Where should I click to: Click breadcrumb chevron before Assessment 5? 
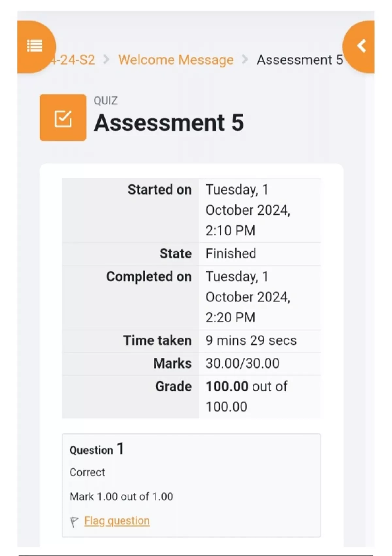click(x=245, y=60)
